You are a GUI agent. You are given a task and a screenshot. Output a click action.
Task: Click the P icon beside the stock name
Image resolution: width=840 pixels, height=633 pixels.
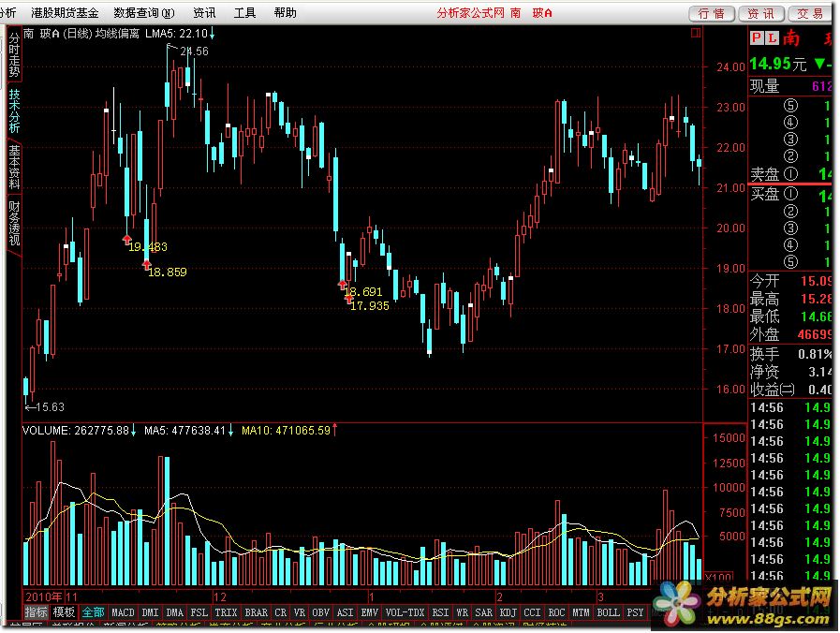[756, 37]
